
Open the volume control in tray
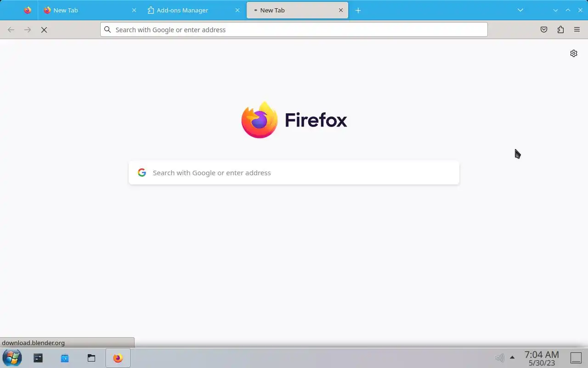[x=499, y=357]
